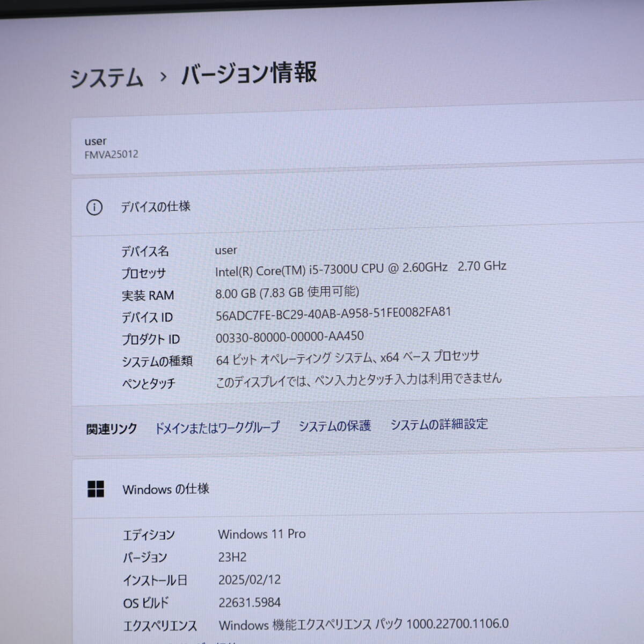Screen dimensions: 644x644
Task: Open ドメインまたはワークグループ link
Action: [217, 427]
